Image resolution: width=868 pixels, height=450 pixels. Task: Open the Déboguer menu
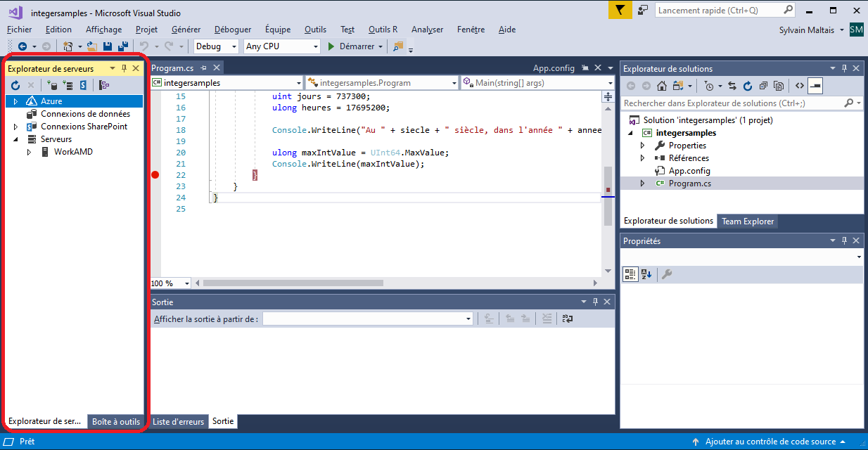pyautogui.click(x=232, y=30)
